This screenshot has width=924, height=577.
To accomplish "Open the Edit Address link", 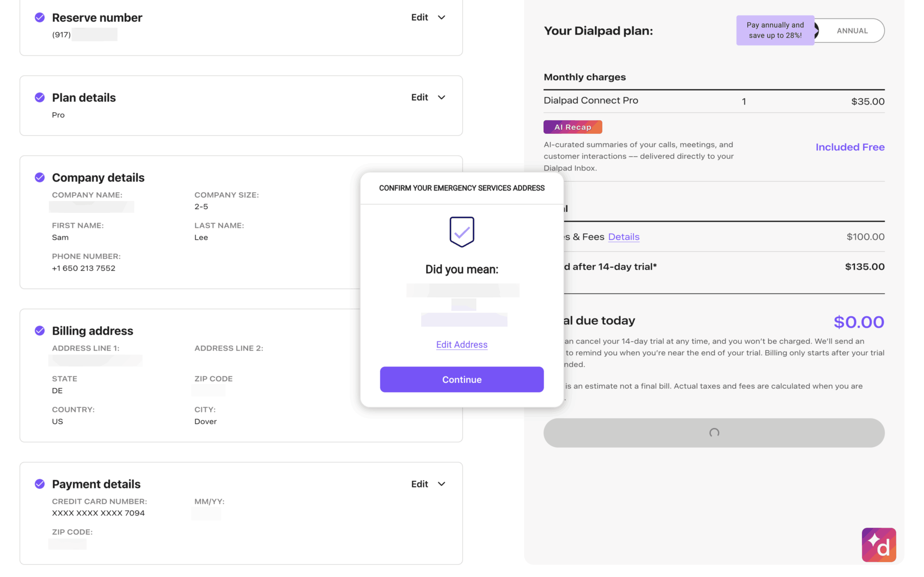I will pos(462,345).
